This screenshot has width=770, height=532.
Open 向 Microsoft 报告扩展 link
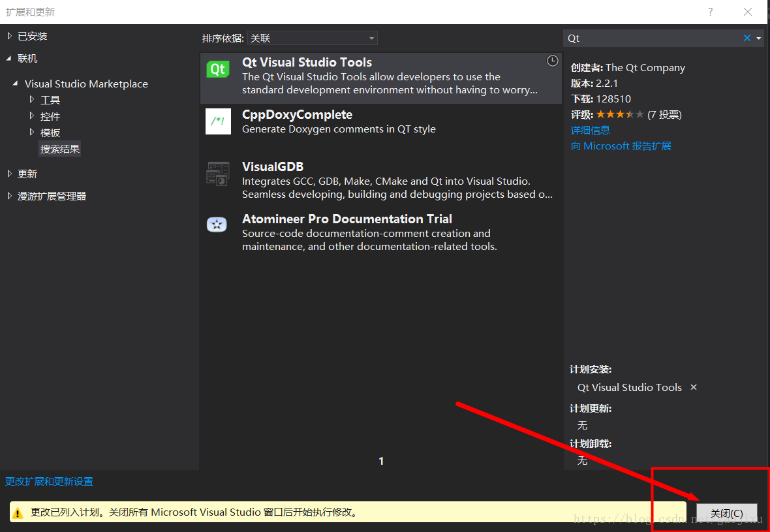[621, 146]
